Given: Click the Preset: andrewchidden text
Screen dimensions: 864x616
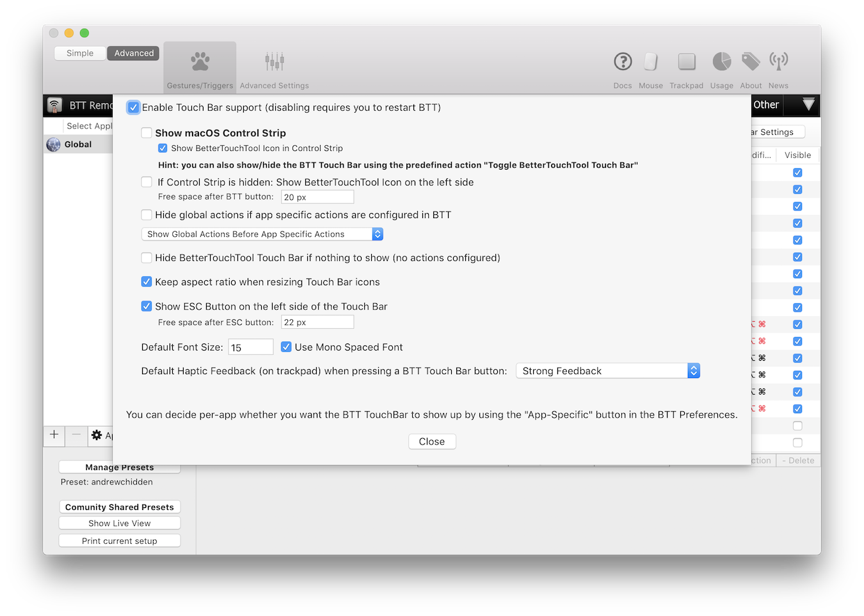Looking at the screenshot, I should pyautogui.click(x=107, y=482).
